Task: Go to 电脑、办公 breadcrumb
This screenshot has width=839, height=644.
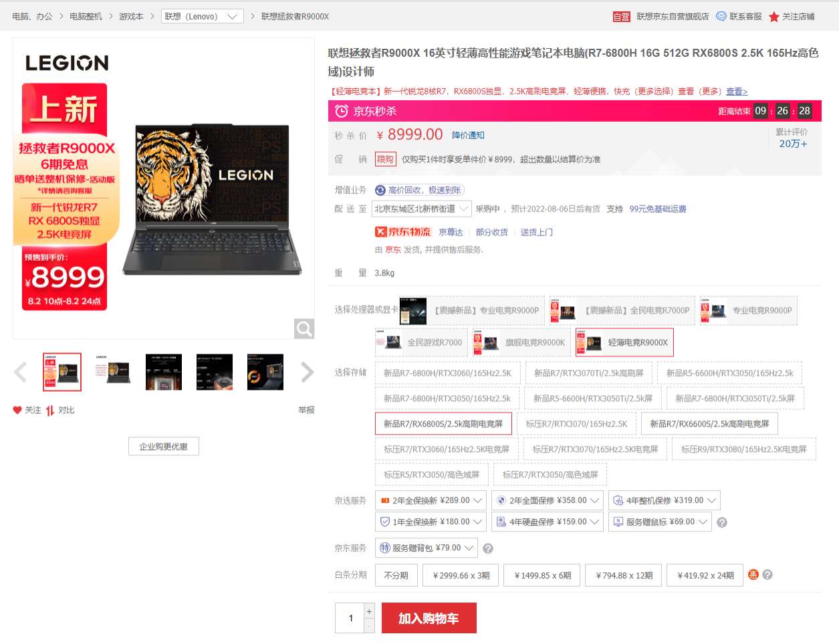Action: (x=32, y=17)
